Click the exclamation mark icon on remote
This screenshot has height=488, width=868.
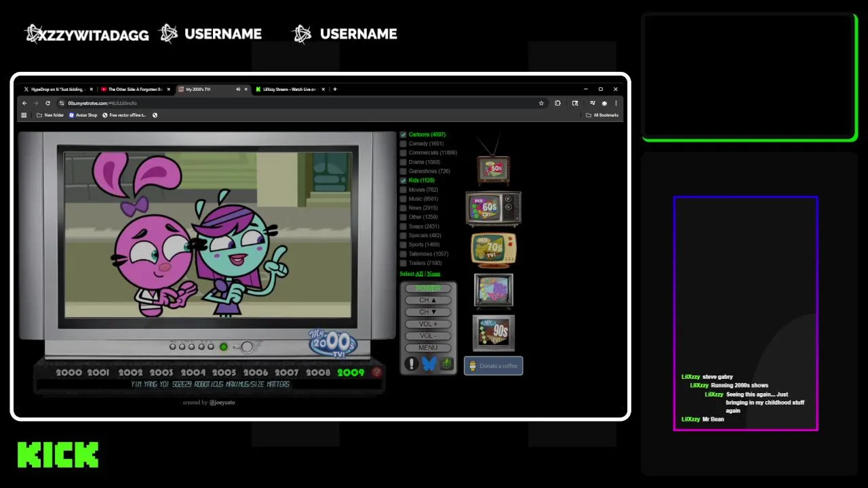412,364
